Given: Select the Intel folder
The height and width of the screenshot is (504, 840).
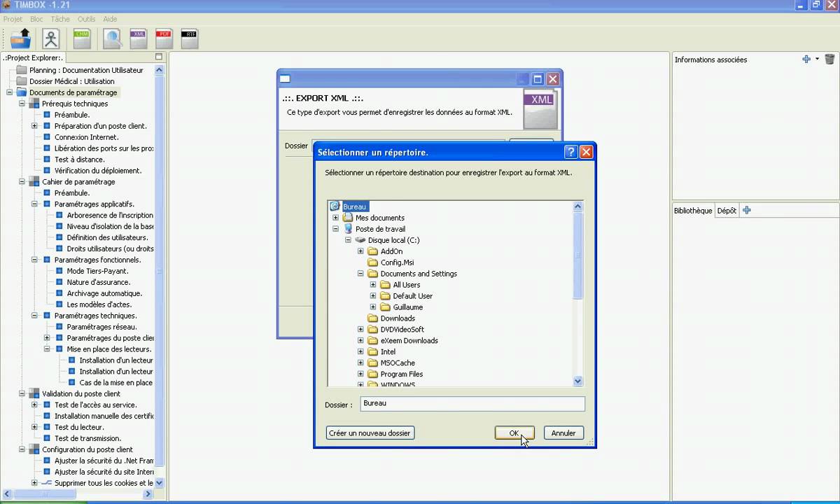Looking at the screenshot, I should [x=388, y=352].
